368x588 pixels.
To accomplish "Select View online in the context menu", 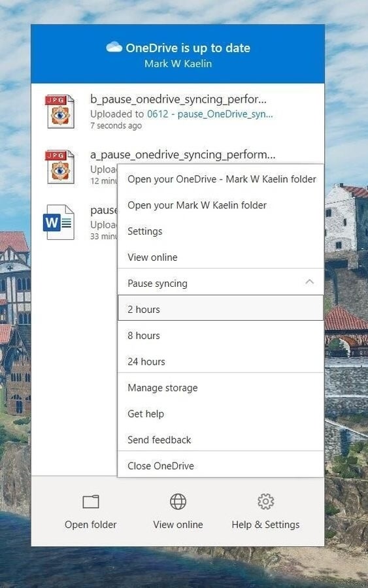I will click(x=220, y=257).
